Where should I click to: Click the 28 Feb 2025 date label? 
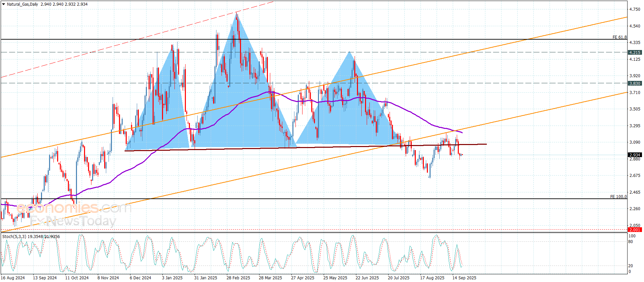[238, 278]
